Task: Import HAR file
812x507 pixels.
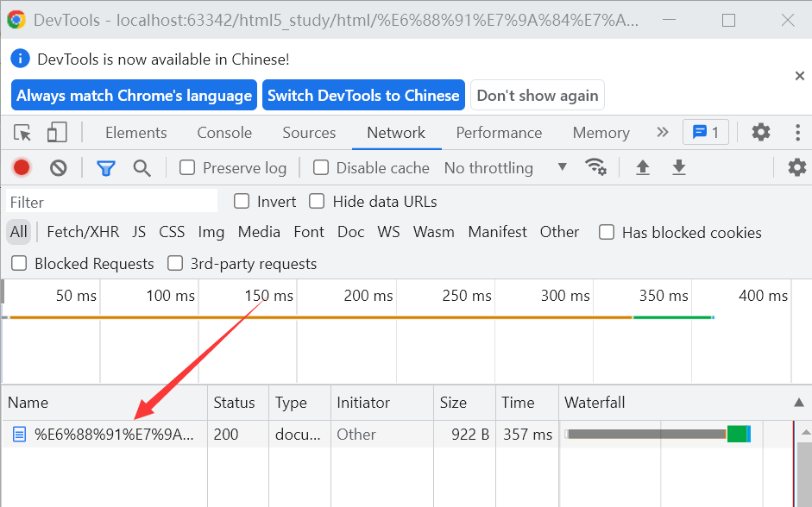Action: [x=643, y=168]
